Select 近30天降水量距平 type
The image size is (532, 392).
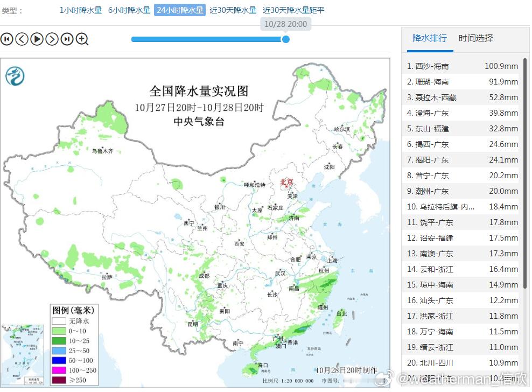(293, 10)
